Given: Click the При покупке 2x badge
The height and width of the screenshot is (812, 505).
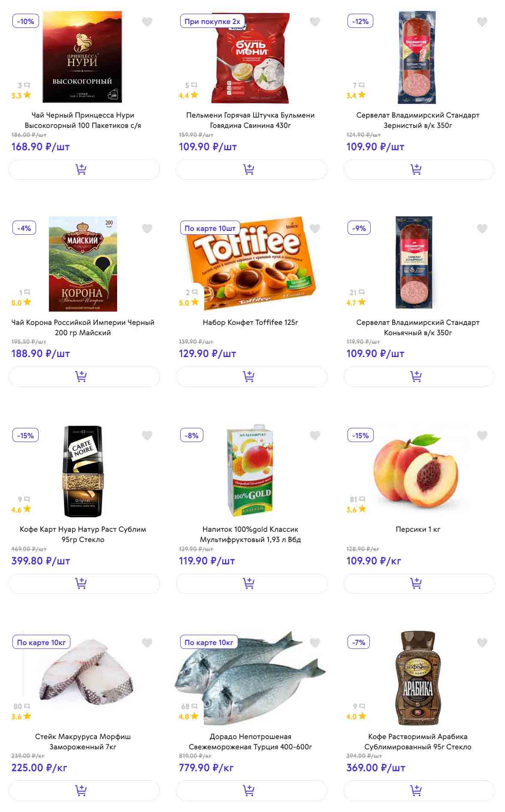Looking at the screenshot, I should (x=212, y=21).
